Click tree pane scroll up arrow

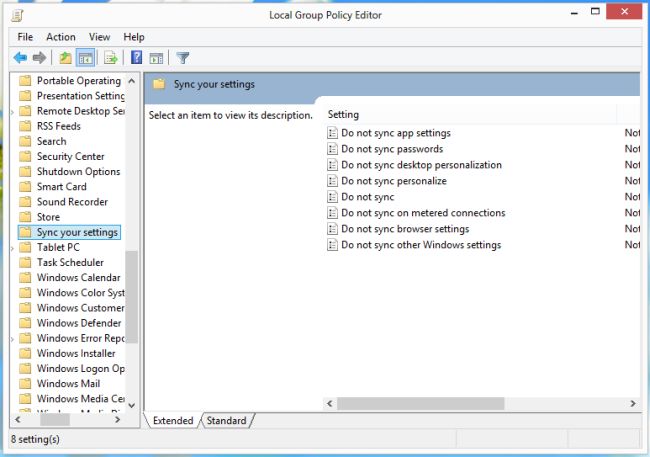[x=132, y=81]
